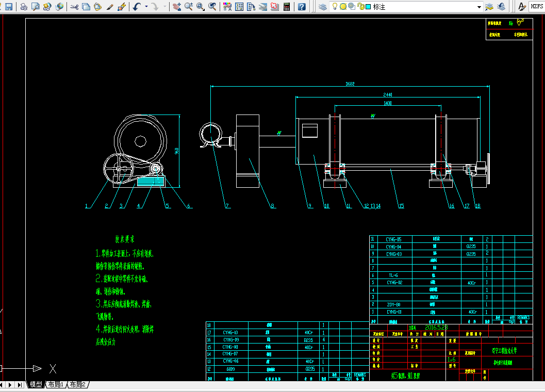Select the Match Properties brush icon
The width and height of the screenshot is (545, 392).
[x=110, y=7]
